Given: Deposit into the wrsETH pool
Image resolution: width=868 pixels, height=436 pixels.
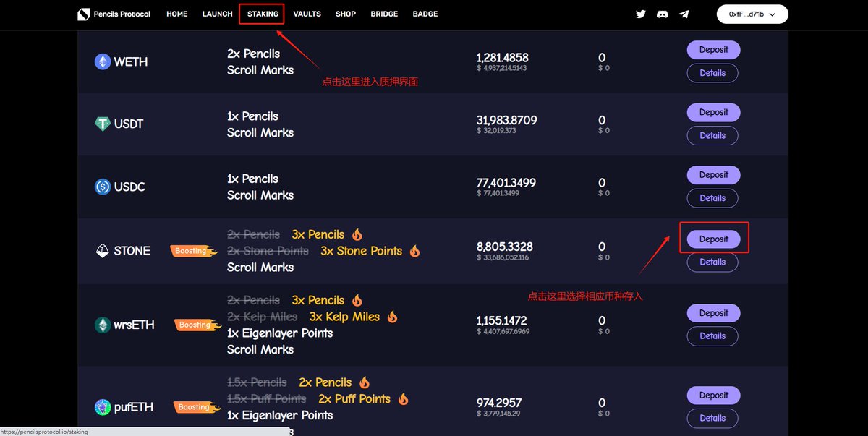Looking at the screenshot, I should tap(713, 313).
